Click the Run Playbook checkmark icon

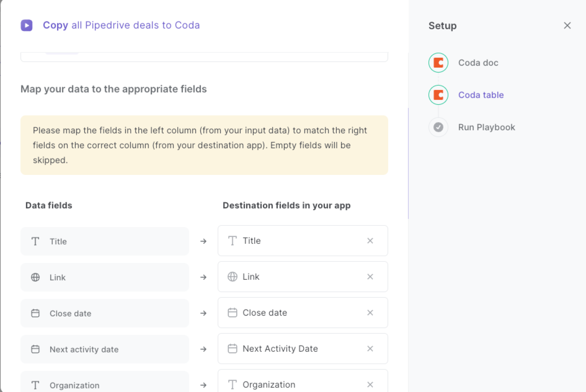point(438,127)
